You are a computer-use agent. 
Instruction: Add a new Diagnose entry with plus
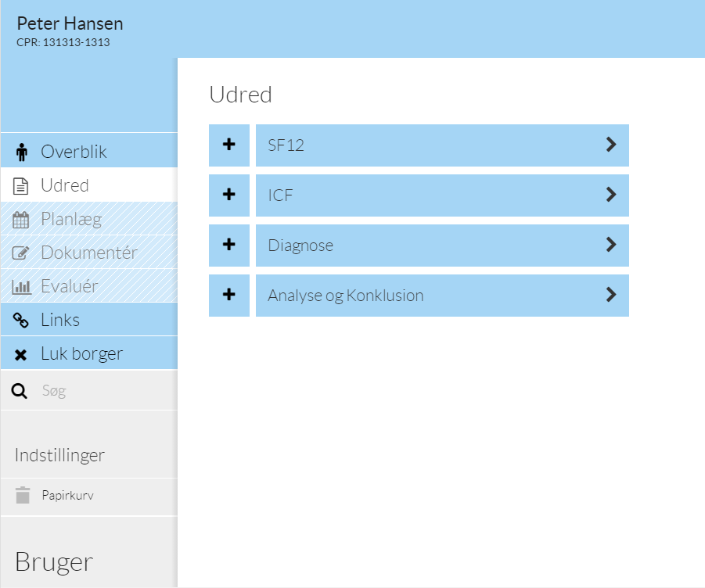[x=229, y=245]
